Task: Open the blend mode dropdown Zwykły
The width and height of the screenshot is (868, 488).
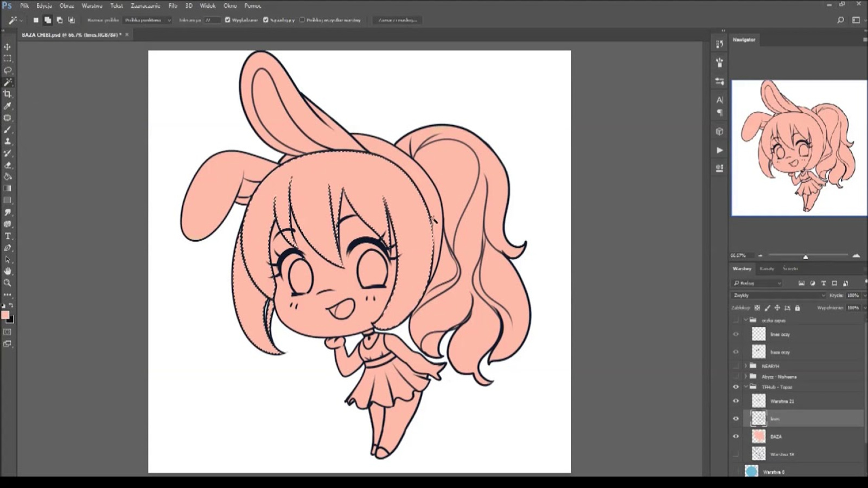Action: (x=778, y=296)
